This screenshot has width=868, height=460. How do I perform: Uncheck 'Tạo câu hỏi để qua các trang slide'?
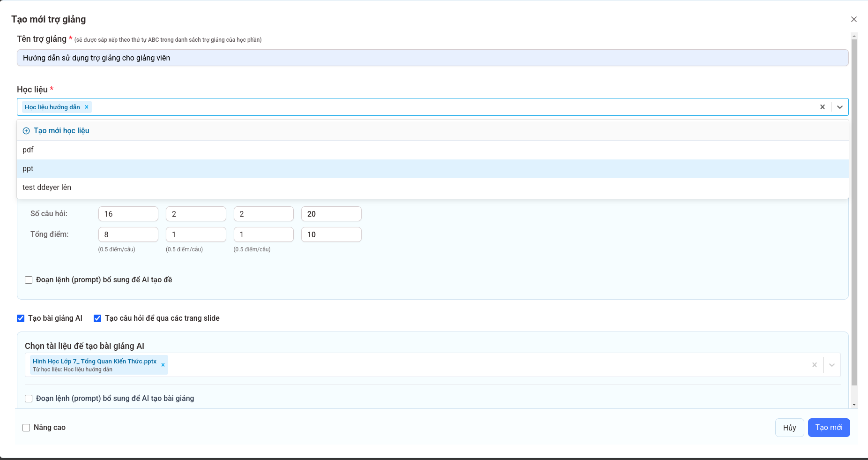[x=97, y=318]
